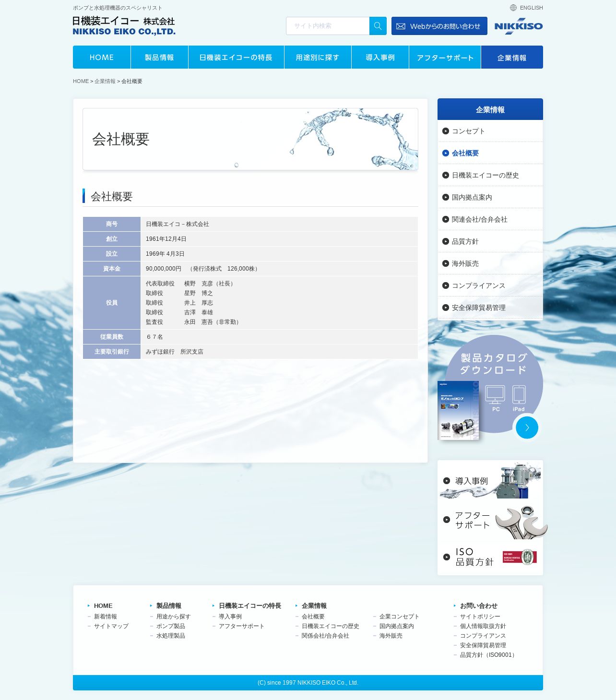This screenshot has width=616, height=700.
Task: Click the sidebar 企業情報 header
Action: tap(490, 109)
